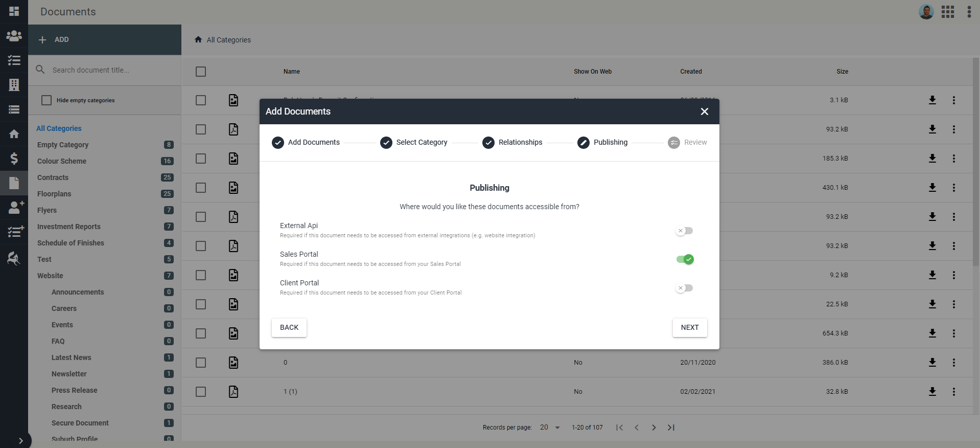Click the BACK button
Viewport: 980px width, 448px height.
(x=289, y=327)
